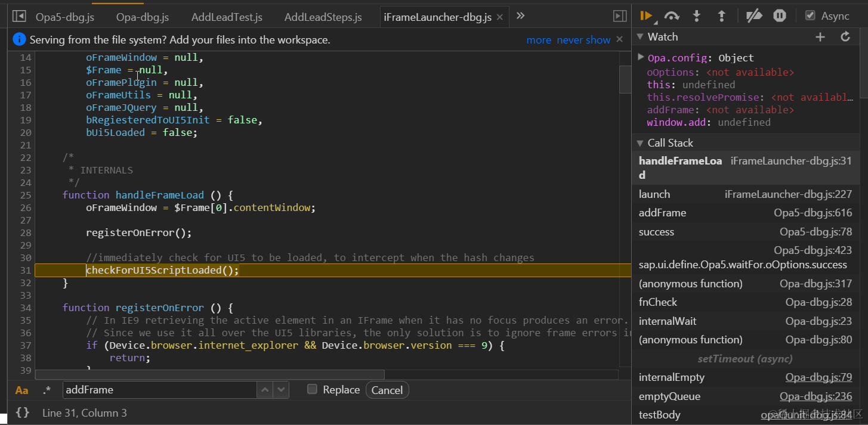Collapse the Call Stack section
The image size is (868, 425).
640,143
